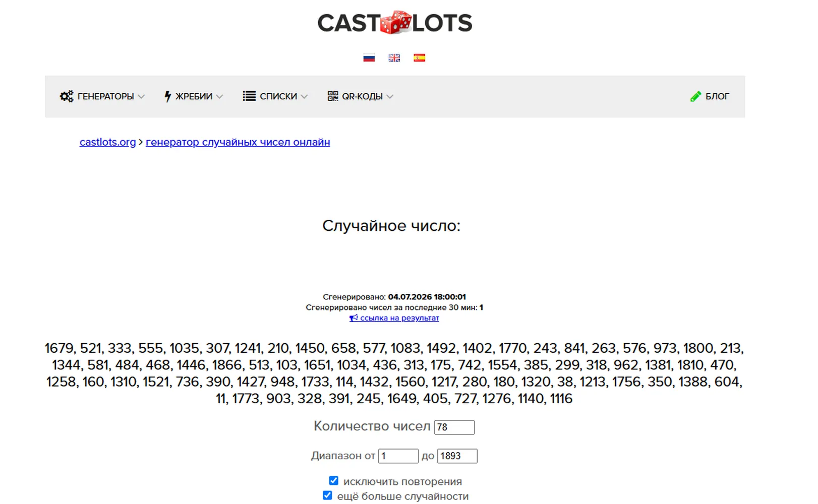Click the CastLots dice logo
This screenshot has width=818, height=504.
click(x=395, y=23)
